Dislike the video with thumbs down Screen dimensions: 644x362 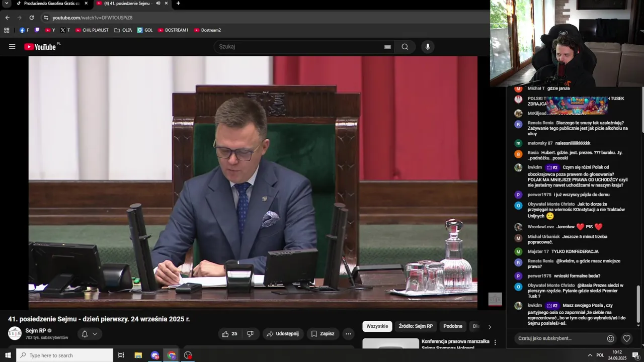(x=250, y=334)
